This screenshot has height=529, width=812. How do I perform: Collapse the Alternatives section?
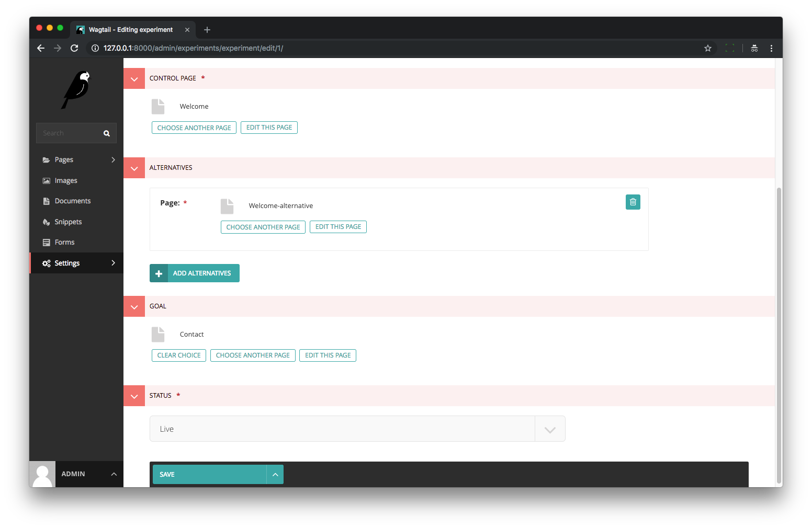(x=134, y=168)
